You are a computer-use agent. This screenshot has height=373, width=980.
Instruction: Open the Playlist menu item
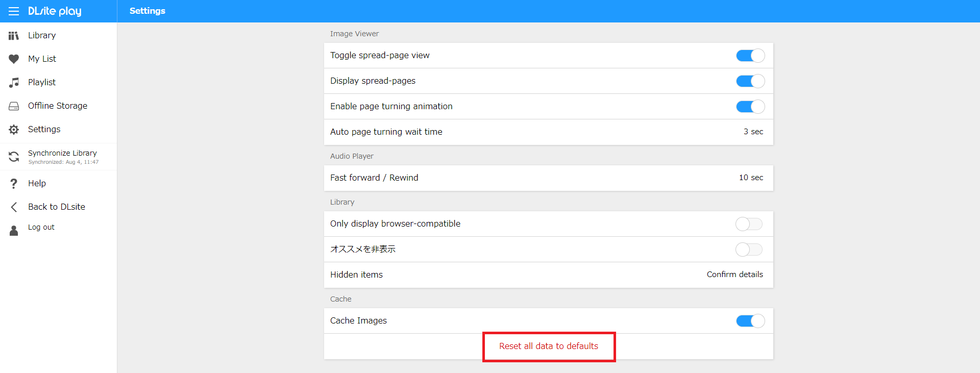[42, 82]
